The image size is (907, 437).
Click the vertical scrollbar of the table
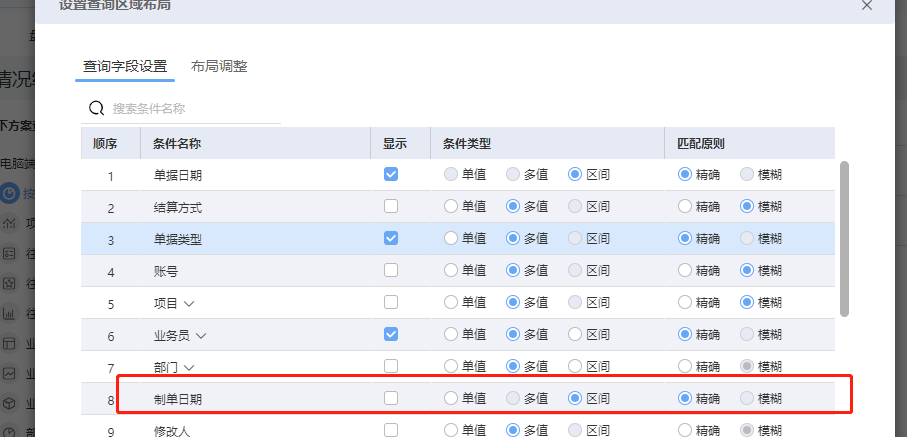(x=845, y=238)
